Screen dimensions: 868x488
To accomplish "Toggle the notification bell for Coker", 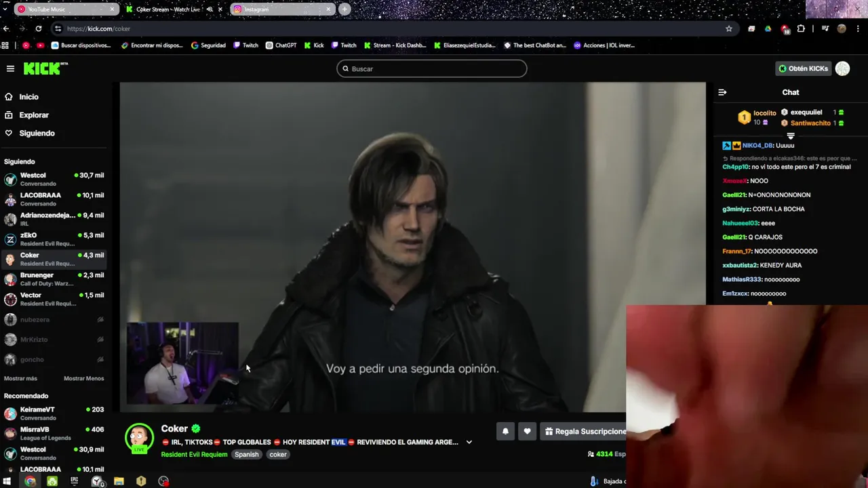I will tap(505, 431).
